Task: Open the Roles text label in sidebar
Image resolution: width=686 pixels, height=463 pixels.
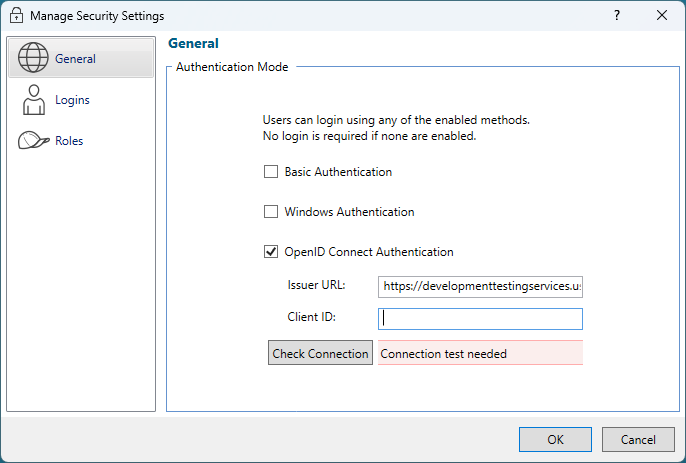Action: tap(69, 141)
